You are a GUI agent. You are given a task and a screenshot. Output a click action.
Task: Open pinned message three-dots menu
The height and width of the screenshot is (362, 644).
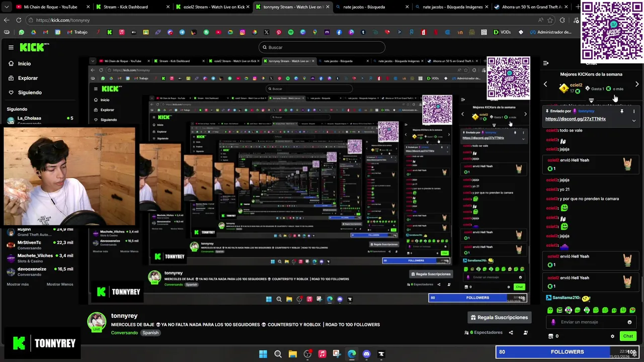point(634,111)
